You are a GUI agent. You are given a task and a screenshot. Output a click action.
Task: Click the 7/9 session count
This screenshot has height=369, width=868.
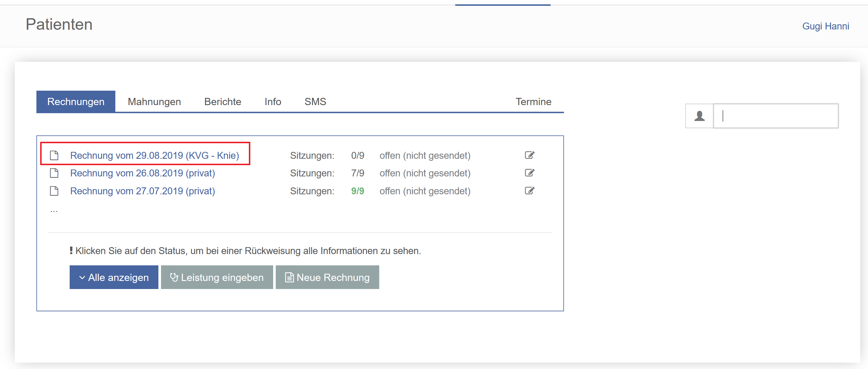click(x=358, y=173)
